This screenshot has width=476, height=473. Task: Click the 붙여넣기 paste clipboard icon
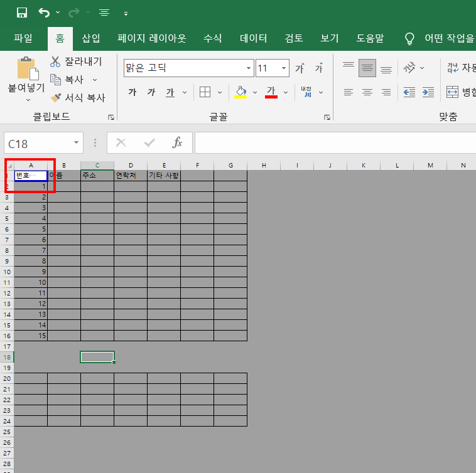pos(28,68)
